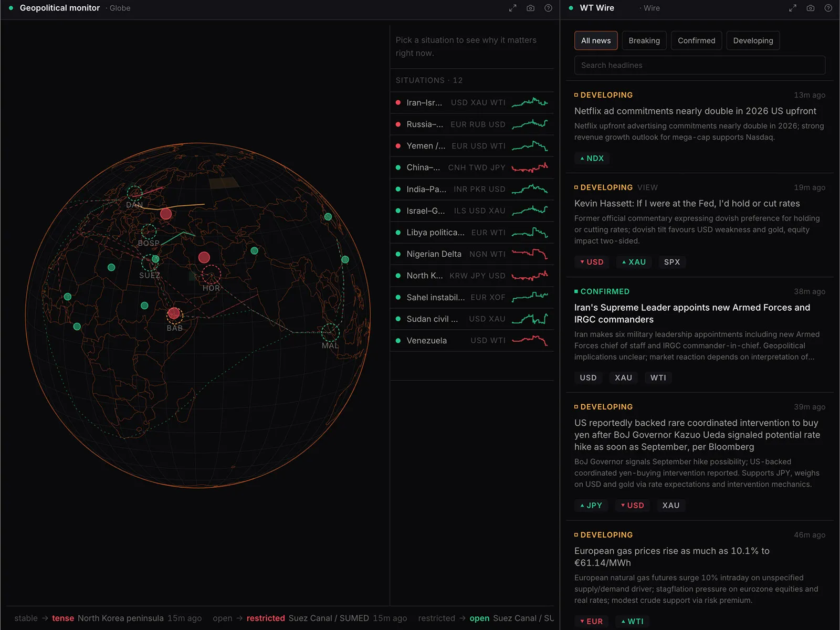Click the 13m ago timestamp on Netflix story
The image size is (840, 630).
click(x=810, y=95)
